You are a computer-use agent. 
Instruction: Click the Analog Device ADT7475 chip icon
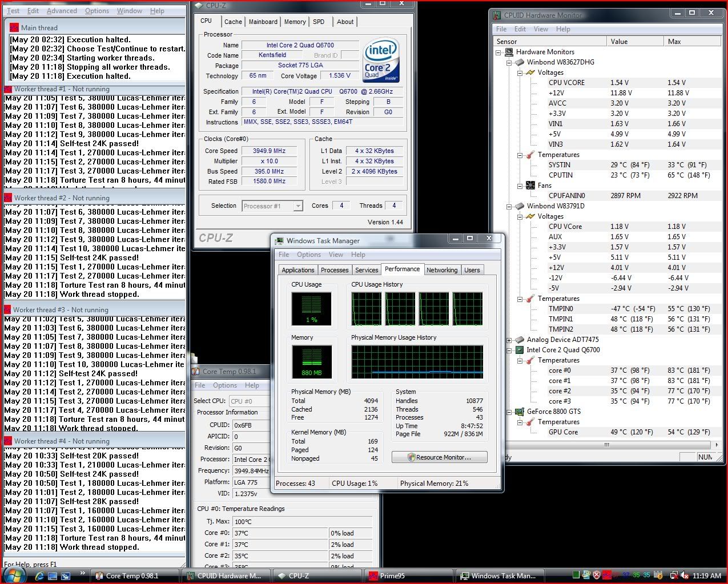520,340
